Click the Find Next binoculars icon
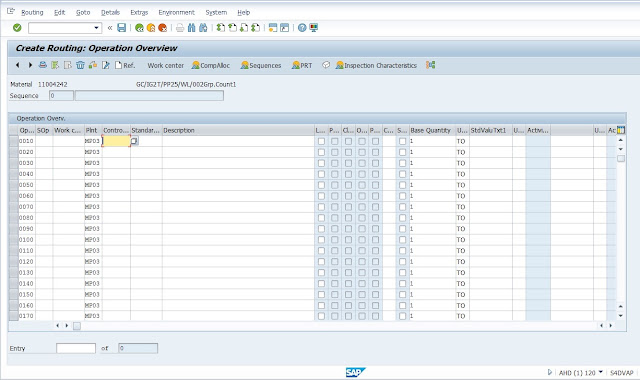Screen dimensions: 640x380 click(x=203, y=28)
